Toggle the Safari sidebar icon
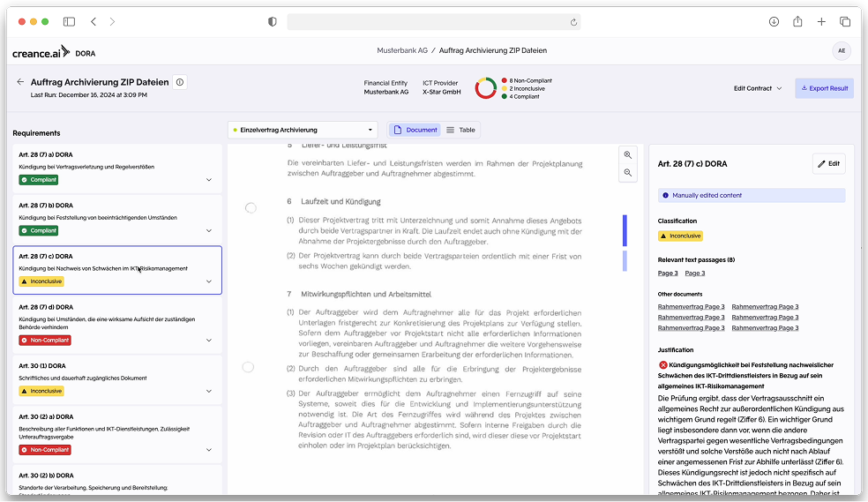The height and width of the screenshot is (502, 868). click(69, 21)
